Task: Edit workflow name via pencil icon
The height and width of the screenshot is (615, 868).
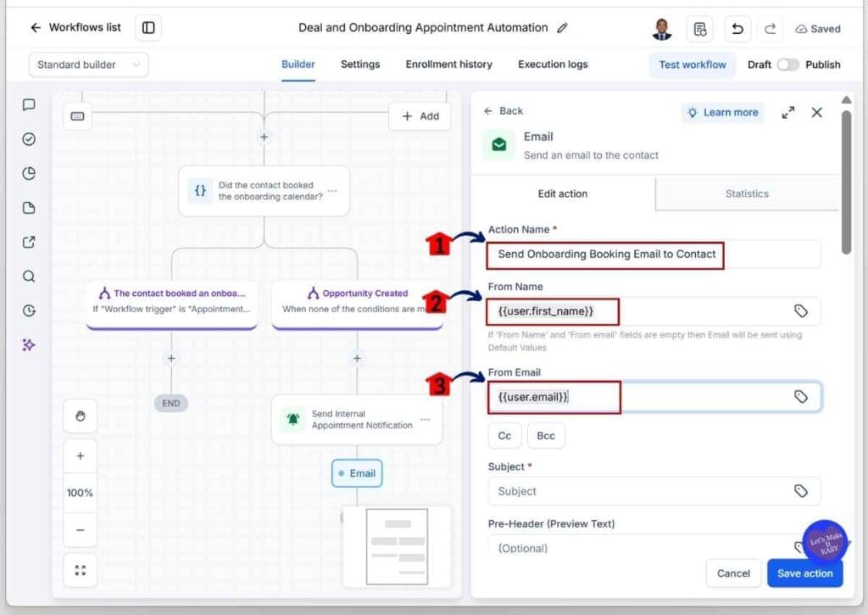Action: point(563,28)
